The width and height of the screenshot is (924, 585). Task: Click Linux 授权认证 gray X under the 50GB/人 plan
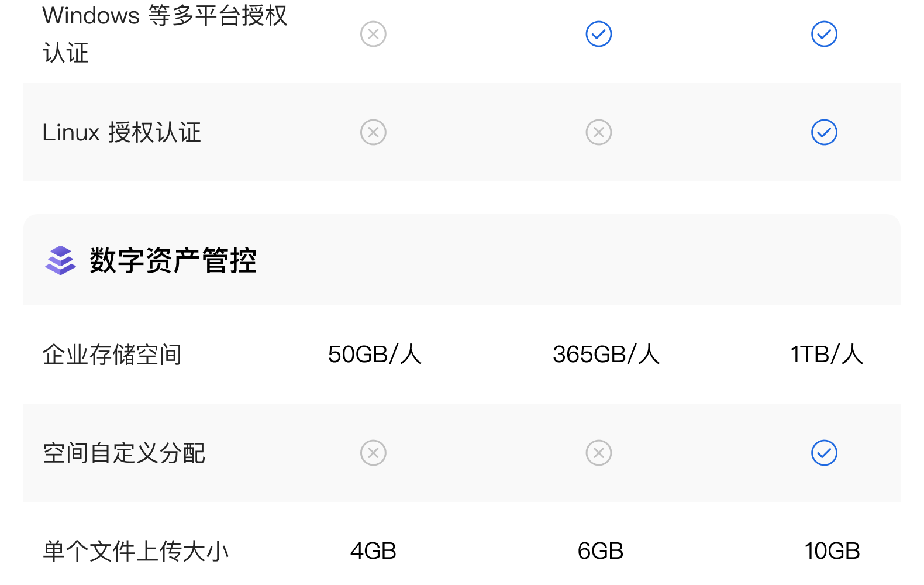click(373, 132)
